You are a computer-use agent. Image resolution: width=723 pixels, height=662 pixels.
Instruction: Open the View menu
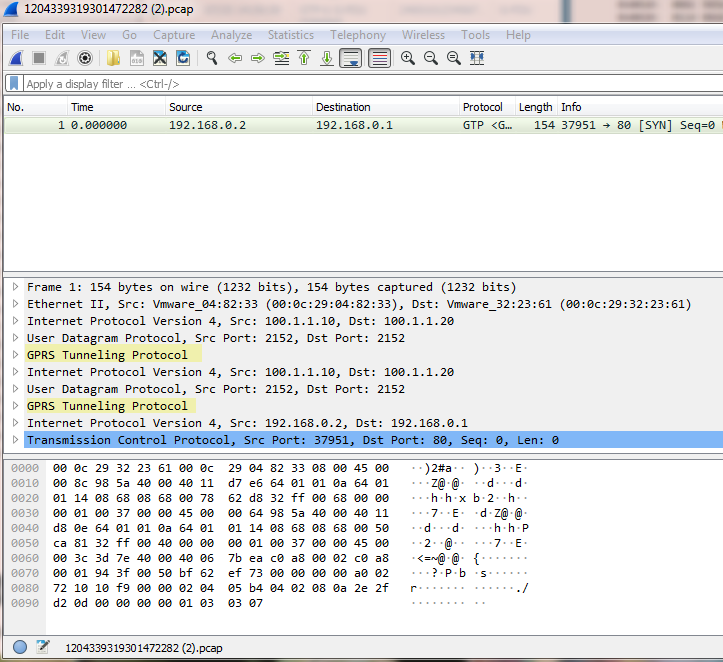click(94, 35)
